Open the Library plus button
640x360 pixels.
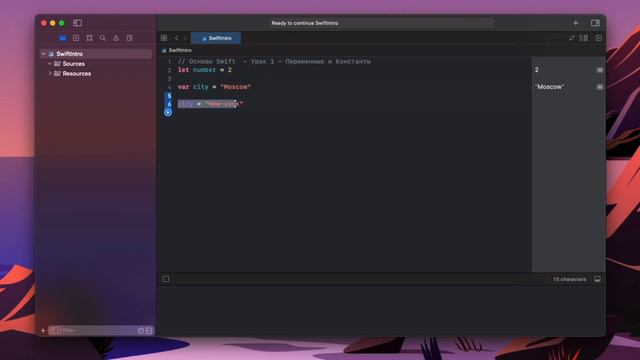pyautogui.click(x=576, y=23)
